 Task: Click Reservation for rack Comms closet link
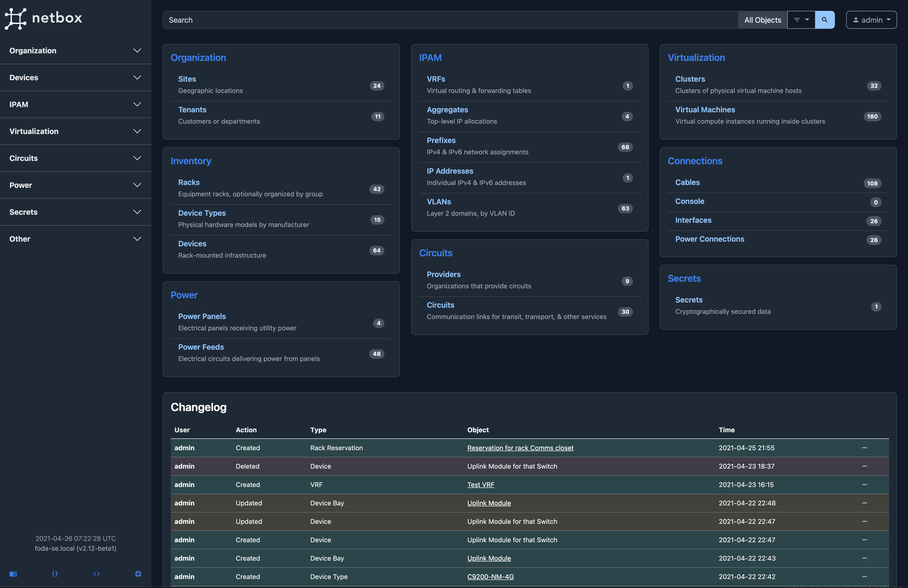tap(520, 448)
